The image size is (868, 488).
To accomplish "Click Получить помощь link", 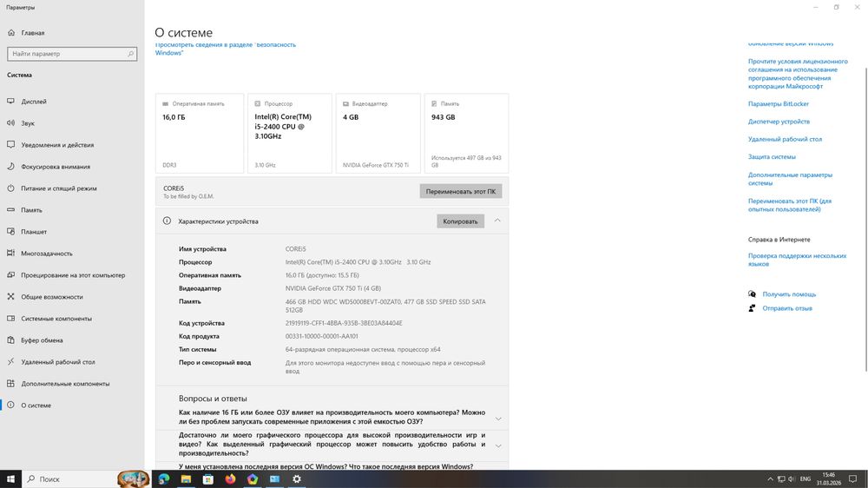I will [x=789, y=294].
